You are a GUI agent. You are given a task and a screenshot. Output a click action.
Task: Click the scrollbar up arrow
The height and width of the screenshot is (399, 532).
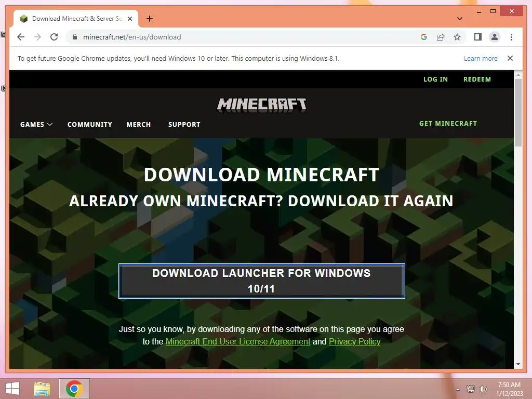click(x=518, y=75)
